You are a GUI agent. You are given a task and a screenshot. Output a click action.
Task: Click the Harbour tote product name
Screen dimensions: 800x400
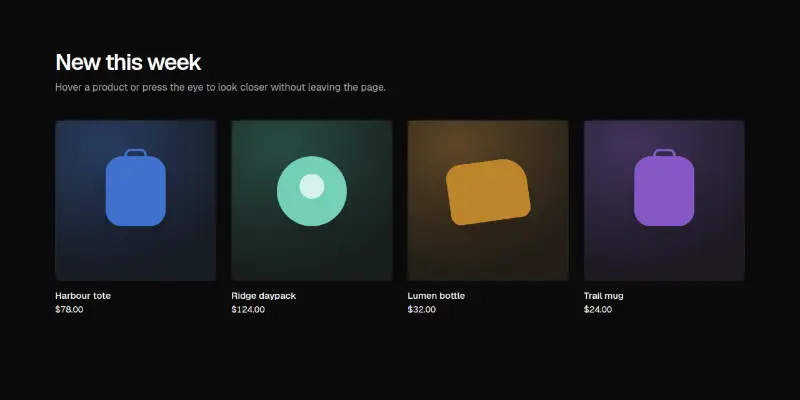pyautogui.click(x=83, y=296)
